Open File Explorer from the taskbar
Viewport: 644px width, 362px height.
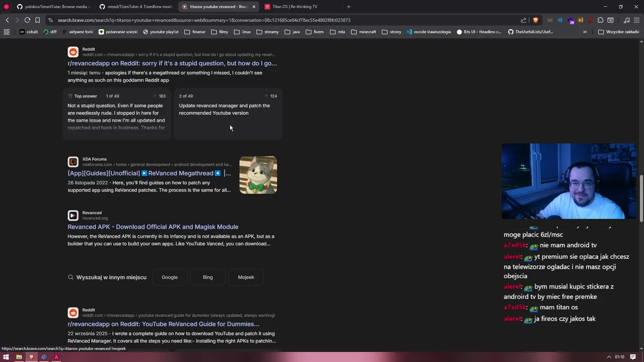pos(19,357)
